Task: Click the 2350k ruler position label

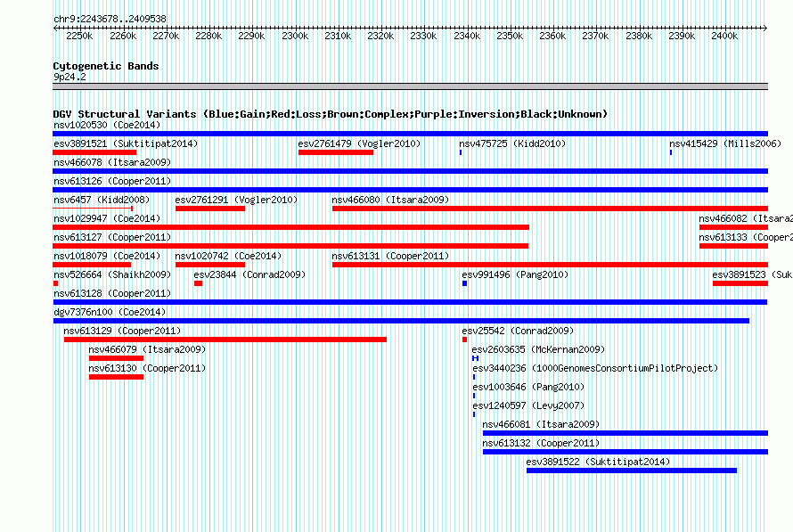Action: (510, 36)
